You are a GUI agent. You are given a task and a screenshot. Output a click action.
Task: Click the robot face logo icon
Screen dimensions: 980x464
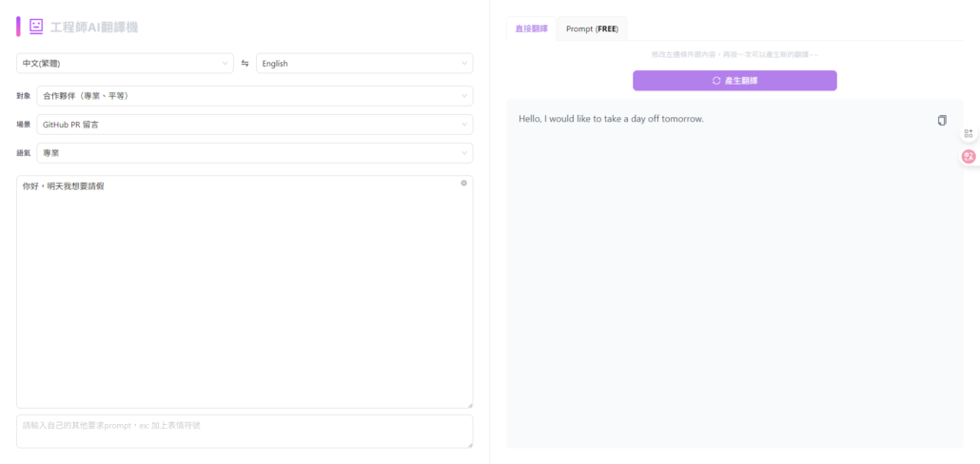36,27
